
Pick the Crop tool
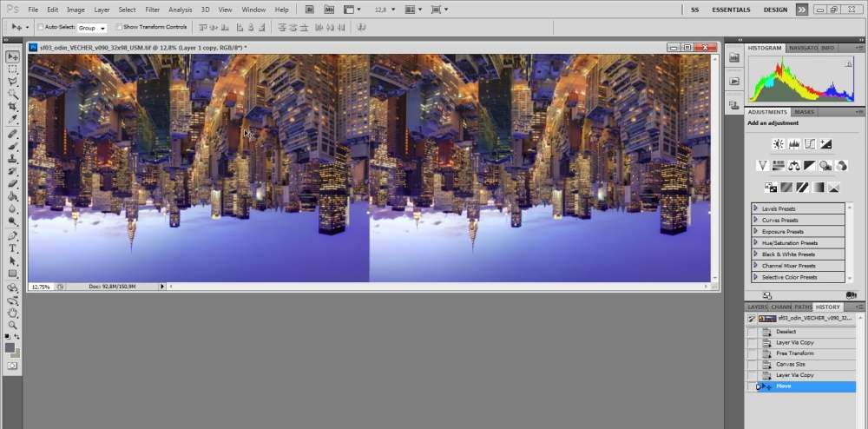coord(13,105)
